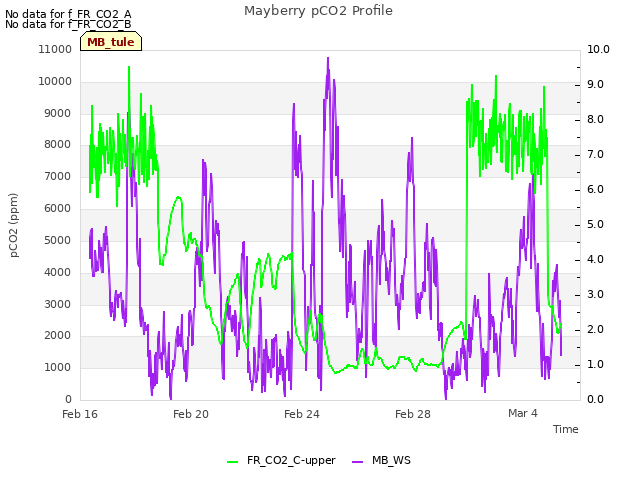This screenshot has width=640, height=480.
Task: Click the 8000 left axis value
Action: coord(58,144)
